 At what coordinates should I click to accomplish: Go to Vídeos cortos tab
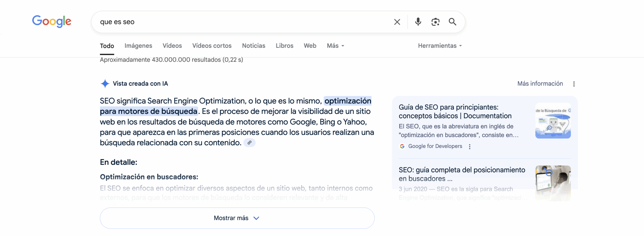(x=212, y=46)
